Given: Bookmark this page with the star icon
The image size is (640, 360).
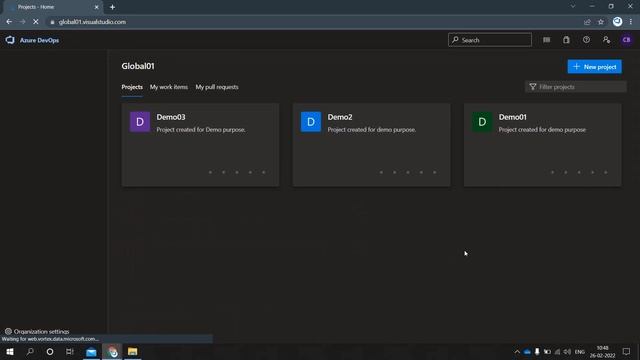Looking at the screenshot, I should click(601, 22).
